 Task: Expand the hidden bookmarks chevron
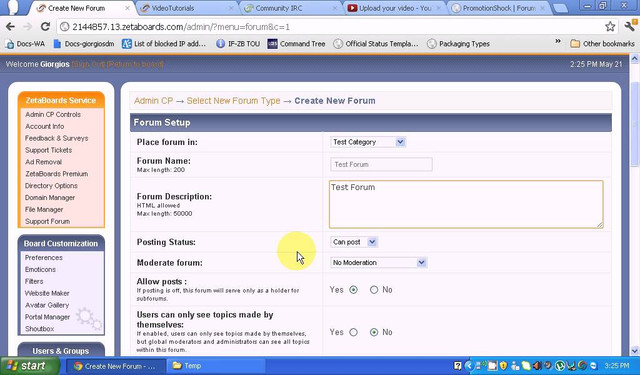click(558, 42)
